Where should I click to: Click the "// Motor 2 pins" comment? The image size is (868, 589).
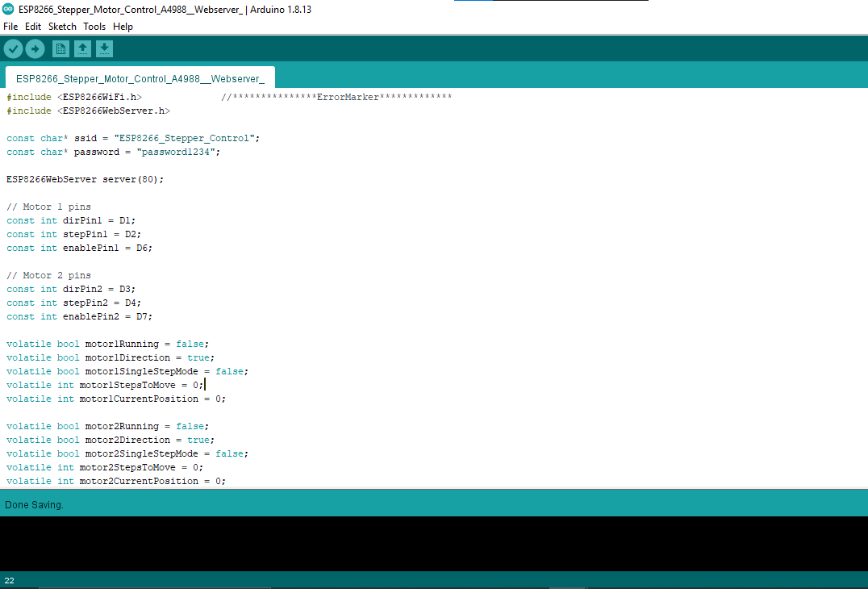point(48,275)
